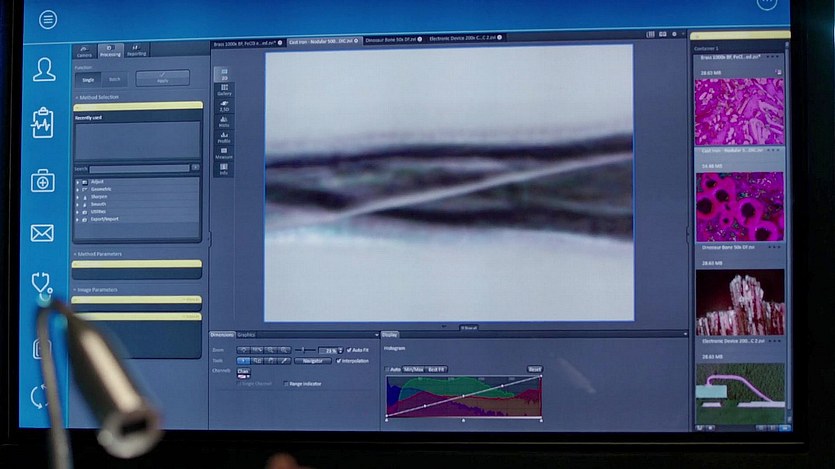Select the Gallery view icon
The height and width of the screenshot is (469, 835).
[x=224, y=90]
